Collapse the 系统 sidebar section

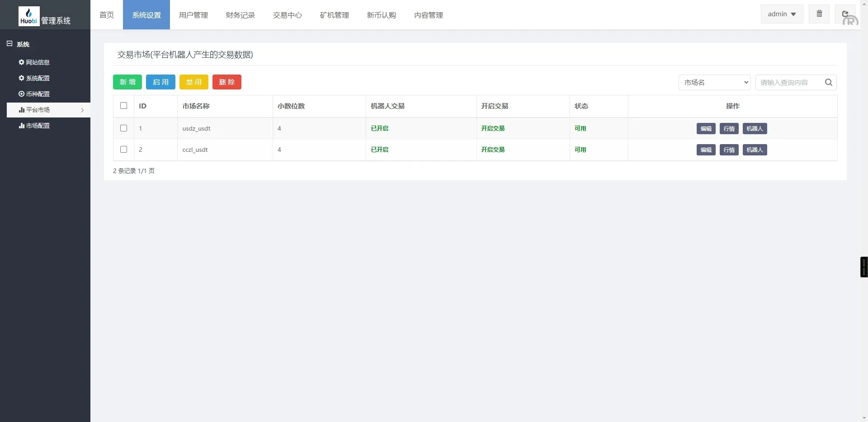tap(9, 43)
